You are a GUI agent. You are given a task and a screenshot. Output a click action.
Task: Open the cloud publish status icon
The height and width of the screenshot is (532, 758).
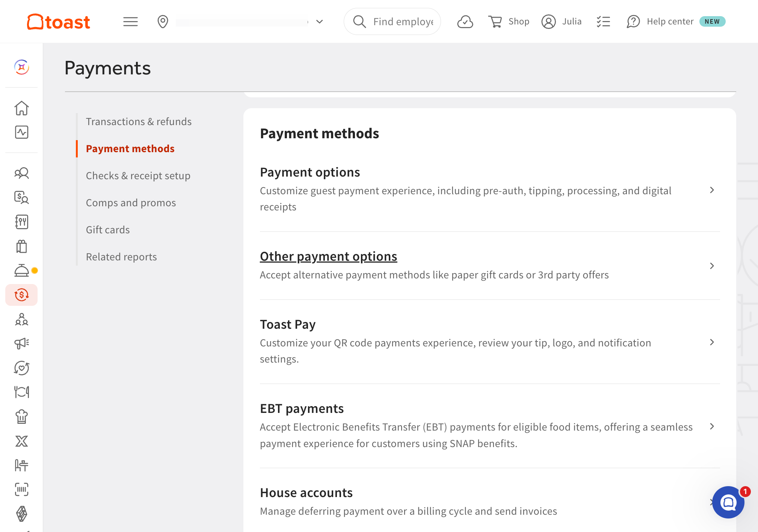click(x=465, y=22)
